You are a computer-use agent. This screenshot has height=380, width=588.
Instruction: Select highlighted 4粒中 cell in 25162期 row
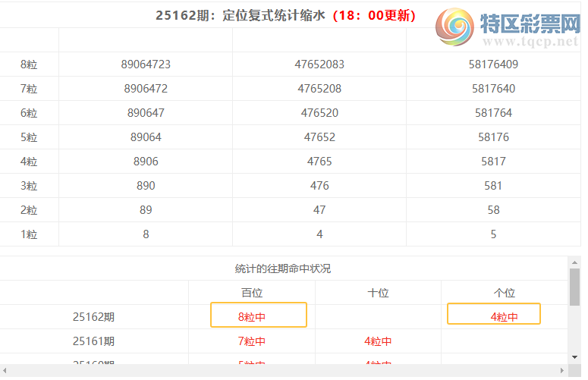(x=494, y=314)
